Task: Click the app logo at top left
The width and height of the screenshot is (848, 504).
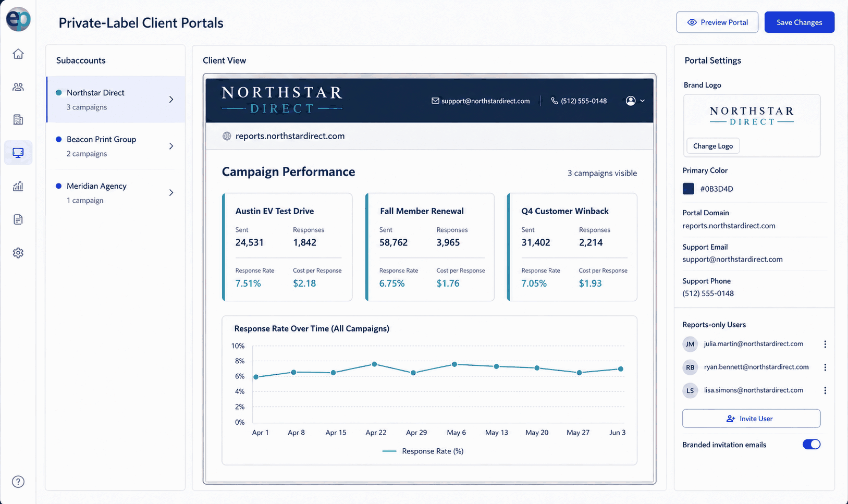Action: (18, 19)
